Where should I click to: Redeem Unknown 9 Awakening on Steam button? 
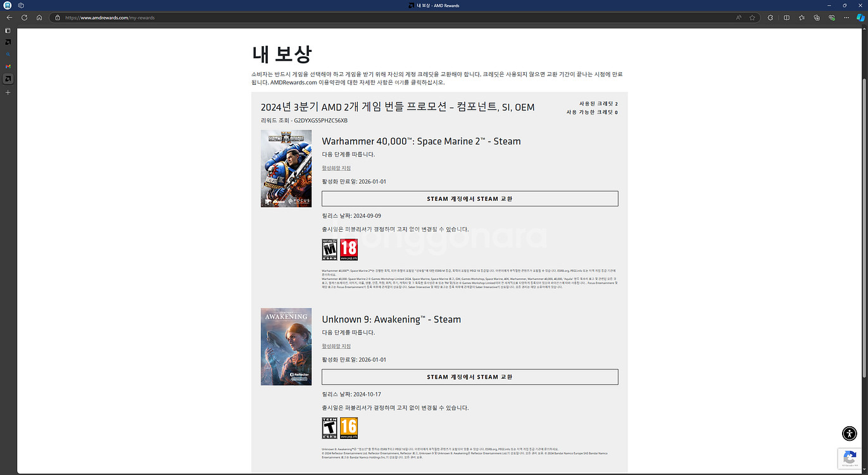pyautogui.click(x=470, y=377)
